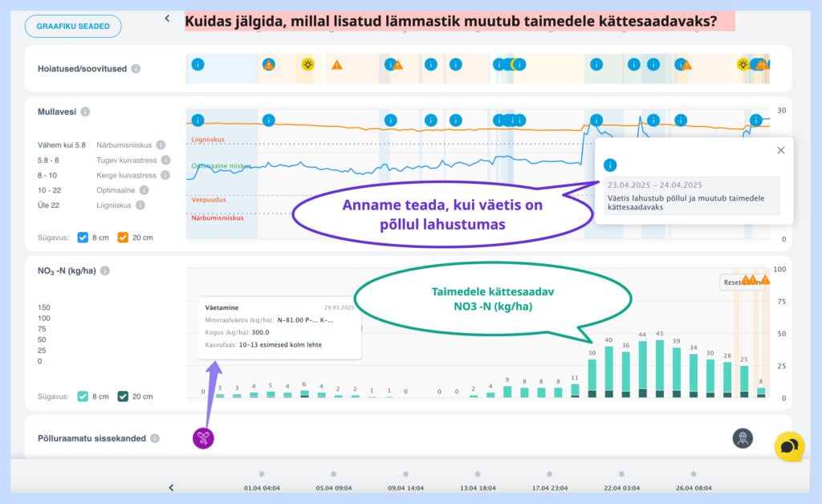The width and height of the screenshot is (822, 504).
Task: Show info for Liigniiskus legend entry
Action: point(140,205)
